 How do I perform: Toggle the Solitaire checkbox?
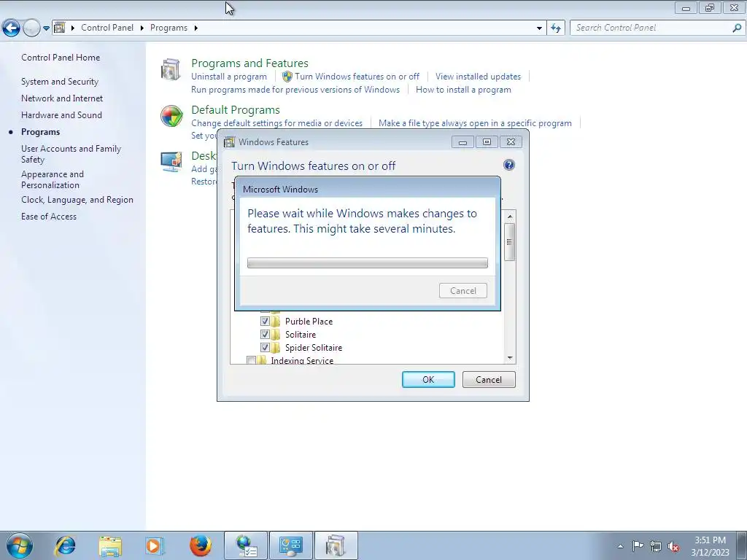(x=265, y=334)
